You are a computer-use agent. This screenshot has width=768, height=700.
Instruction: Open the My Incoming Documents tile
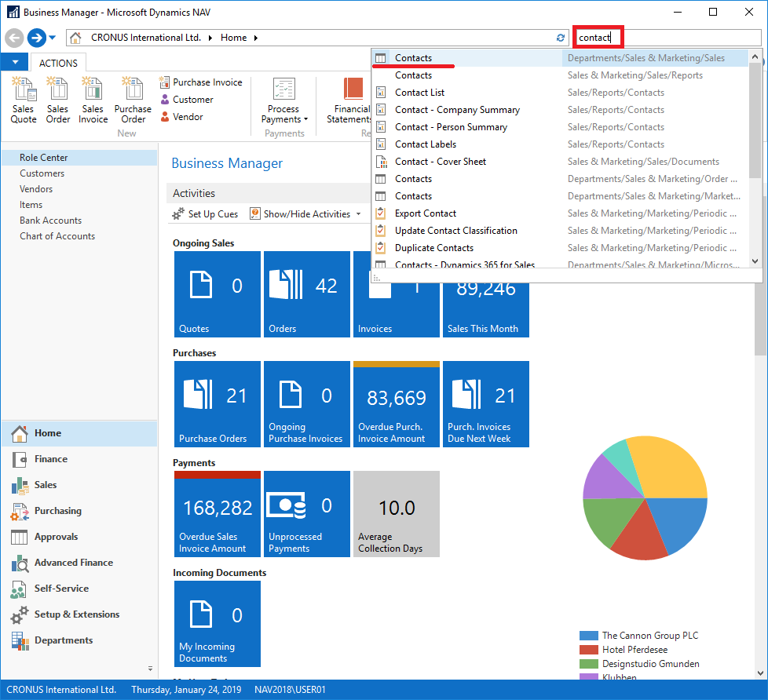tap(218, 624)
